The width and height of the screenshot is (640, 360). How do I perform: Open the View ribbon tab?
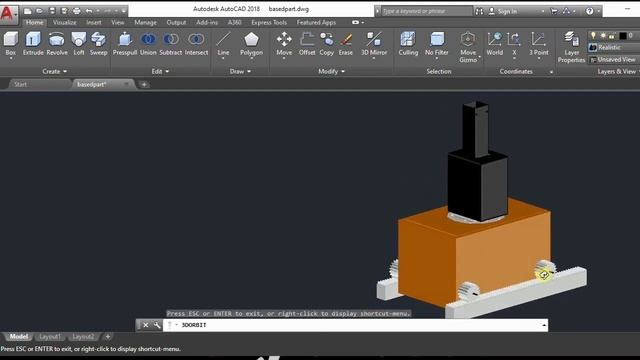[118, 22]
